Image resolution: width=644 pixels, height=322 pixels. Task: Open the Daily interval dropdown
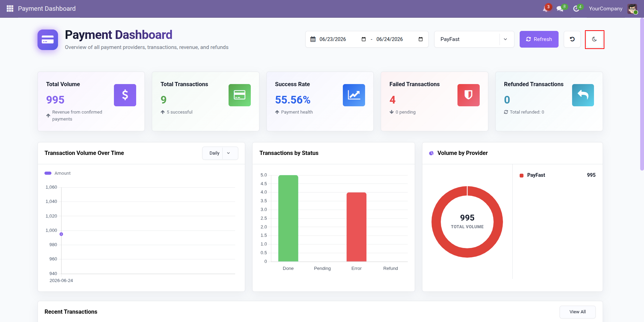[220, 153]
